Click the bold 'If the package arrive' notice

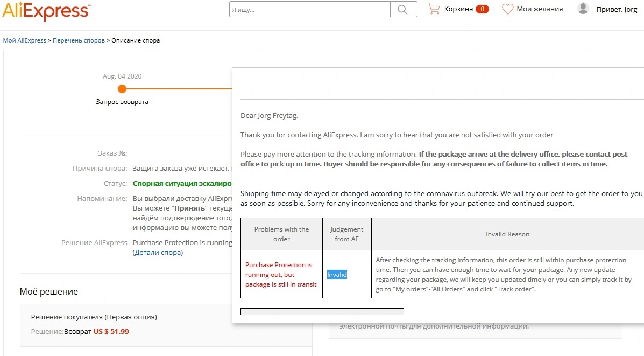[x=434, y=159]
